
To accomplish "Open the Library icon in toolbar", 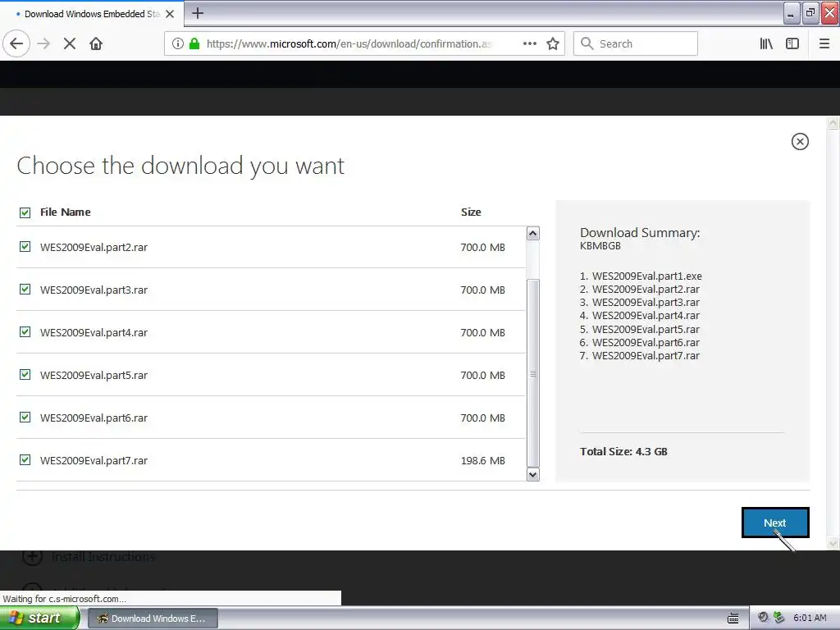I will coord(766,43).
